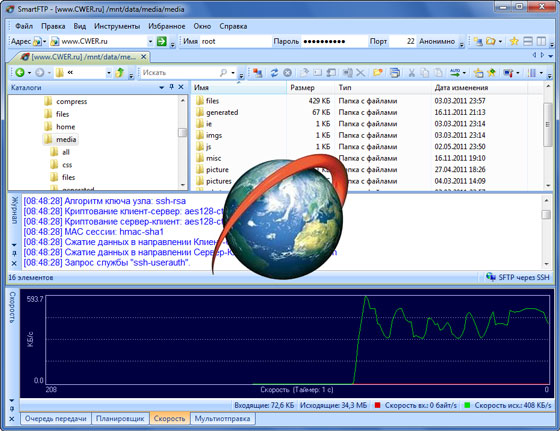Click the new remote browser icon top right
Screen dimensions: 560x431
pos(478,41)
